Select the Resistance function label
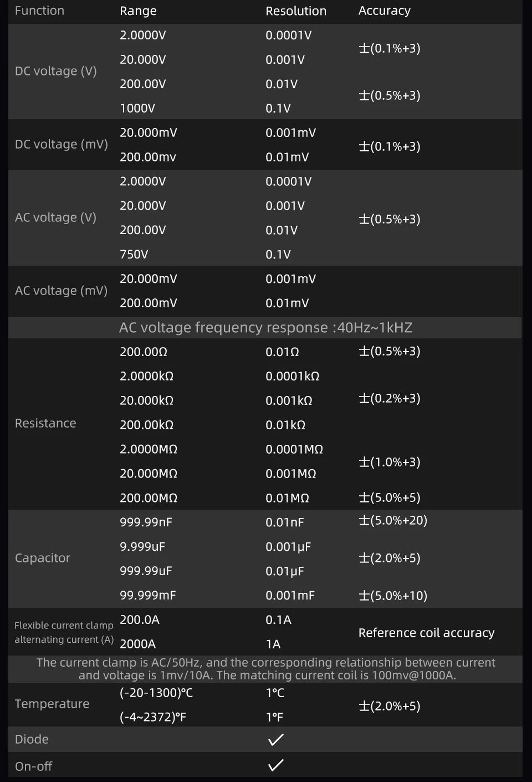This screenshot has height=782, width=532. pyautogui.click(x=45, y=423)
